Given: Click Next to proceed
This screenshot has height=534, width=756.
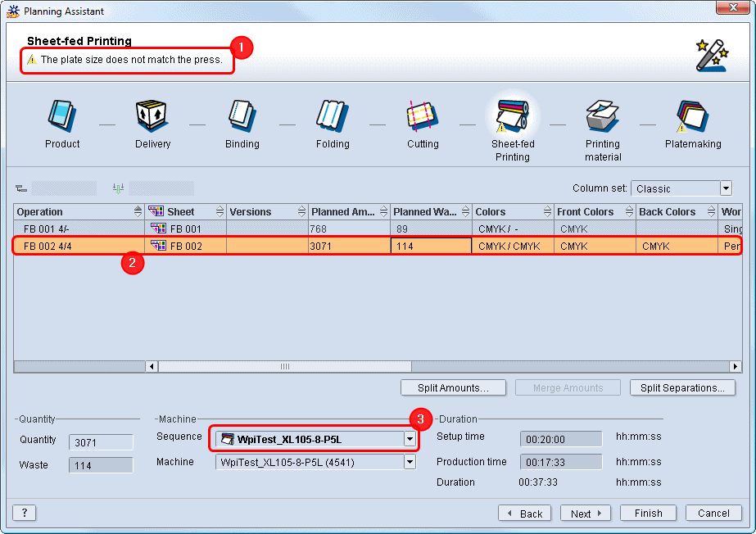Looking at the screenshot, I should tap(586, 514).
